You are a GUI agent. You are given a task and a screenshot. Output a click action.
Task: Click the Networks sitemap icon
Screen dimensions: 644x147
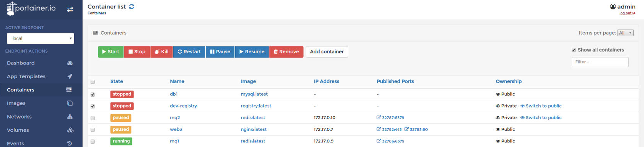point(70,117)
